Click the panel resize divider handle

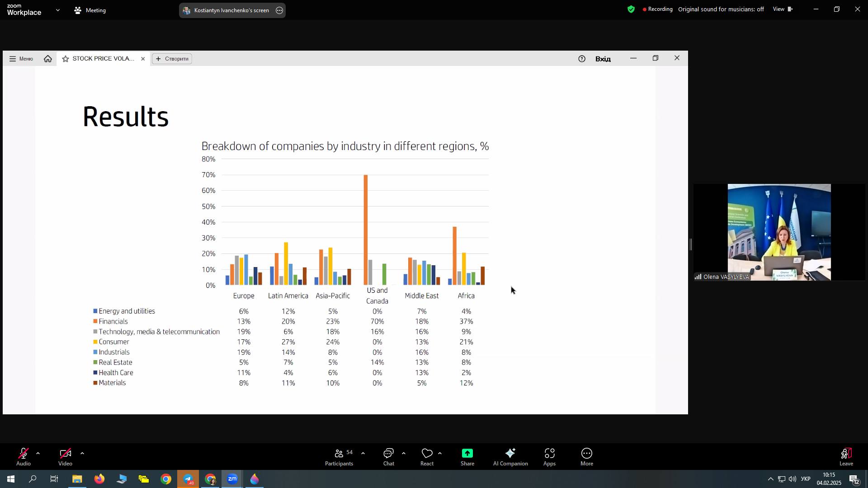(x=691, y=244)
